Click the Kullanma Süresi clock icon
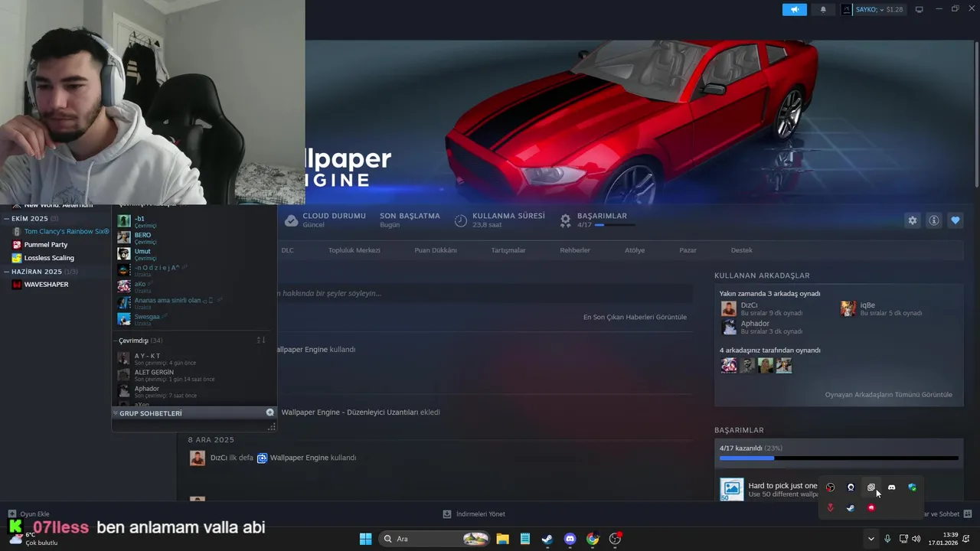 (x=461, y=220)
